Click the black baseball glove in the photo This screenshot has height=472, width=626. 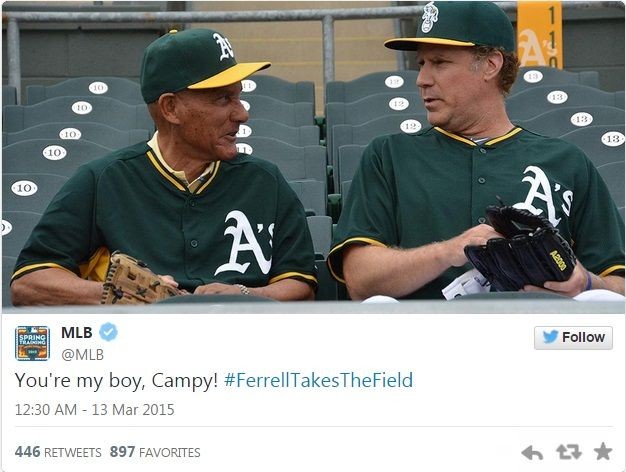tap(520, 250)
